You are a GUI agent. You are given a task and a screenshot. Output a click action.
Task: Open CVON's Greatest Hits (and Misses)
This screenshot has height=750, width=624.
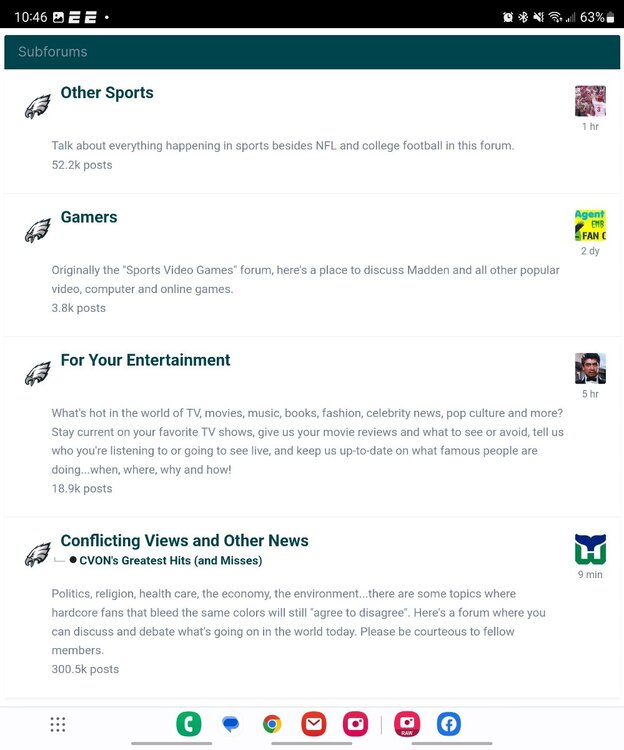click(171, 561)
